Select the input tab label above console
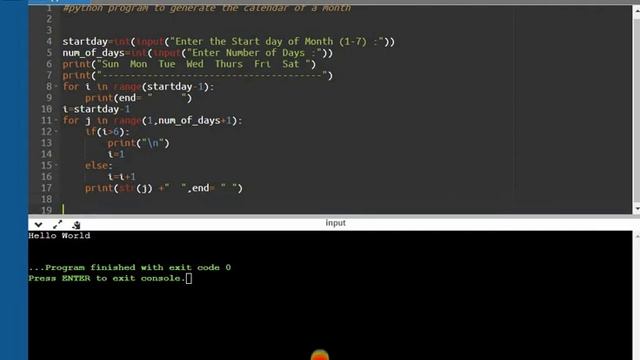Screen dimensions: 640x360 336,223
